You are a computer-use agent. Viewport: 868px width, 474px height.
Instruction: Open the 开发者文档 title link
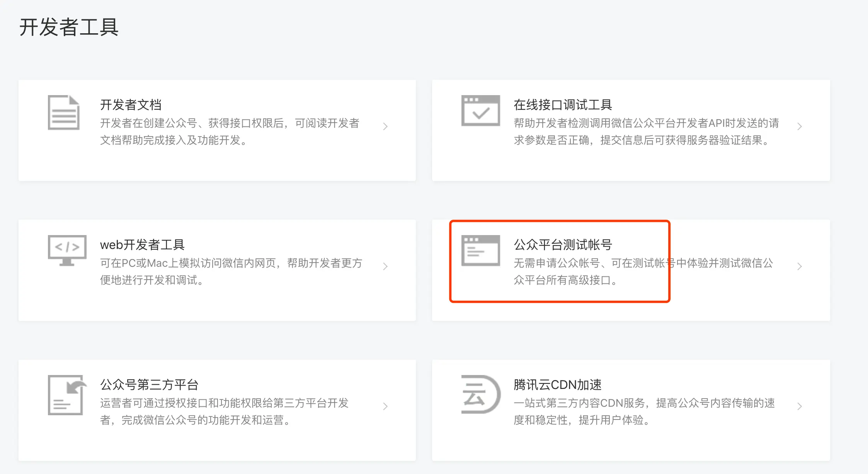click(x=131, y=105)
